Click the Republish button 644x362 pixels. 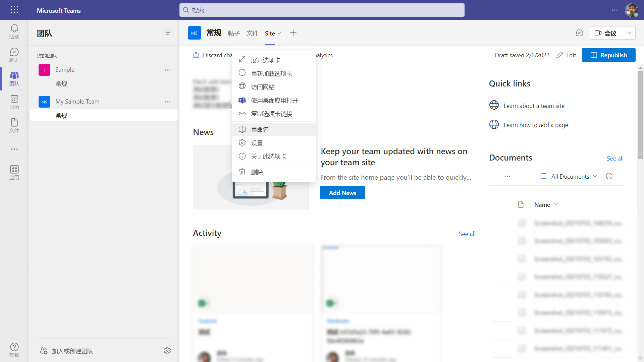(x=608, y=55)
